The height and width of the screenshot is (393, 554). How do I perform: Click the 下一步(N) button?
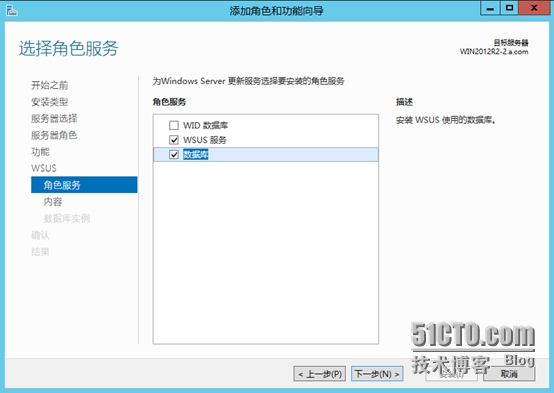(377, 374)
